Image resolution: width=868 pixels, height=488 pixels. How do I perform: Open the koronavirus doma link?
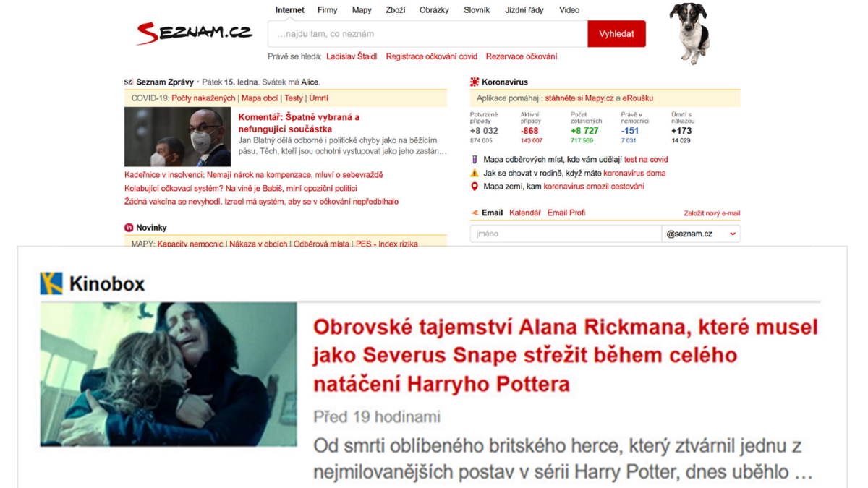[x=634, y=174]
